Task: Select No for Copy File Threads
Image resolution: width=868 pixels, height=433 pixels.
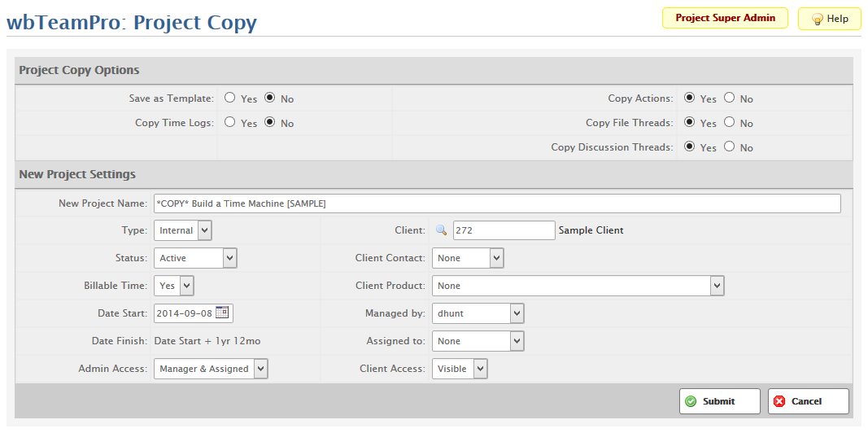Action: 729,122
